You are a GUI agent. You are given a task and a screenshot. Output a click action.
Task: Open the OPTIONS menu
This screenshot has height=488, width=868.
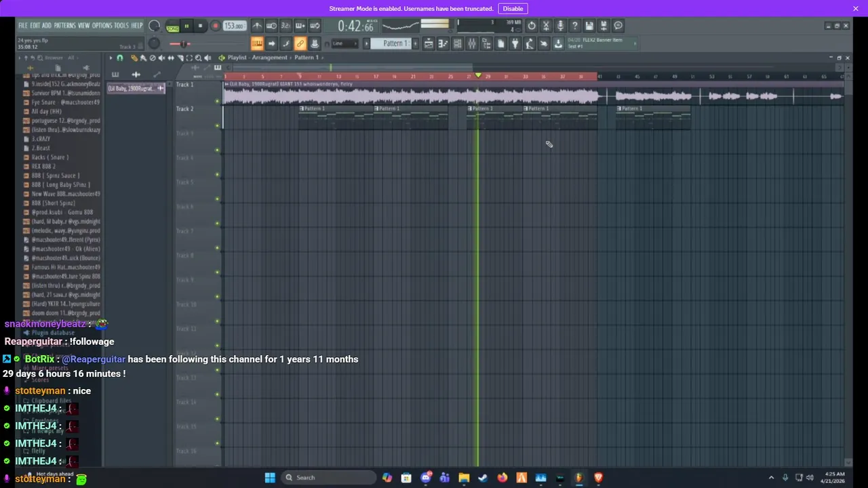pos(102,26)
